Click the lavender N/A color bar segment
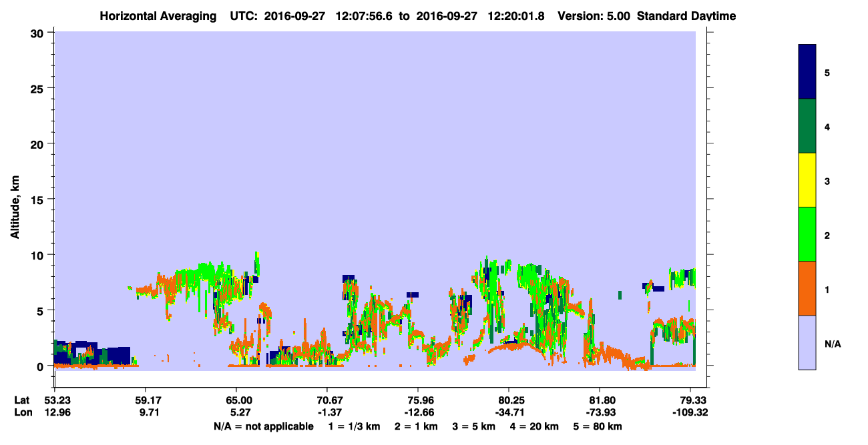 point(807,342)
